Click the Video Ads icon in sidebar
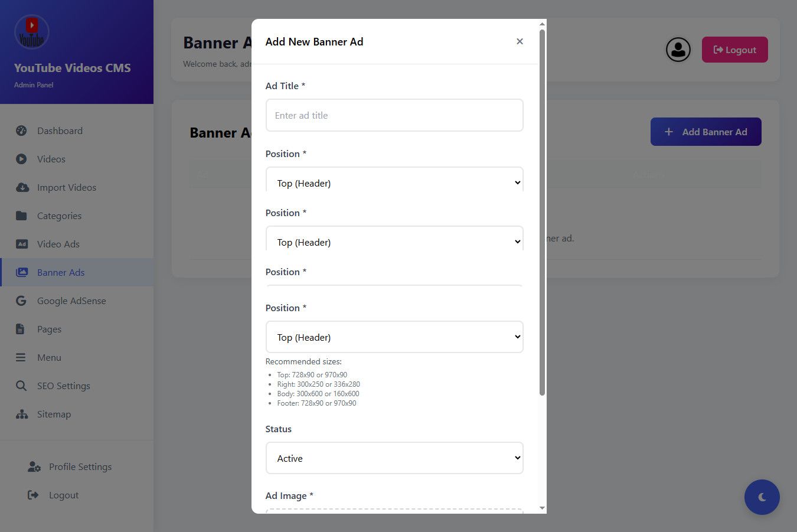 (22, 244)
